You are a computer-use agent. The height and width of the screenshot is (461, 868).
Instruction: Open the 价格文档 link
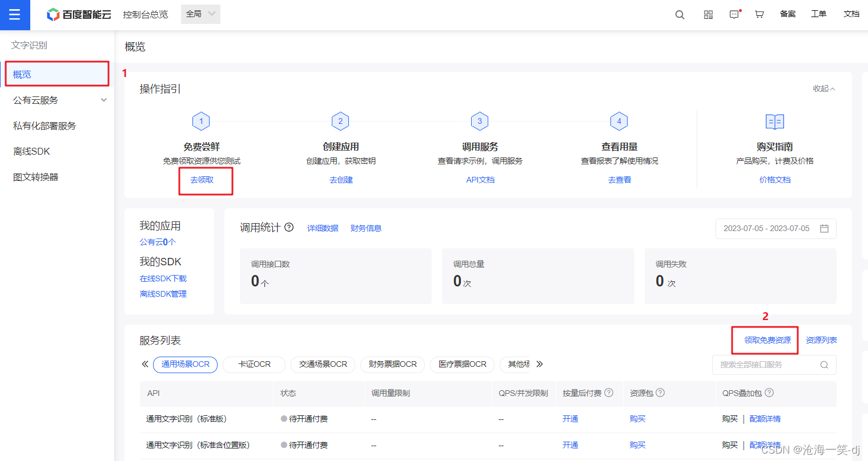pyautogui.click(x=775, y=180)
